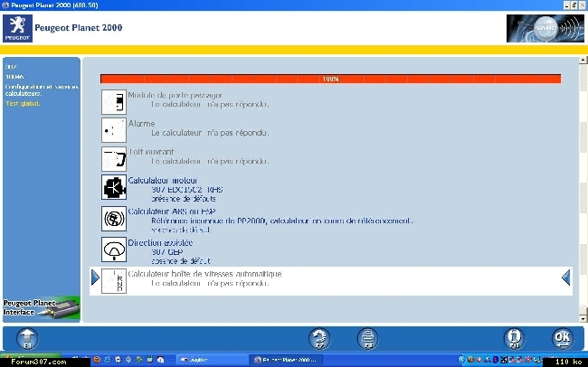Select the Alarme module icon
This screenshot has height=367, width=588.
tap(114, 130)
